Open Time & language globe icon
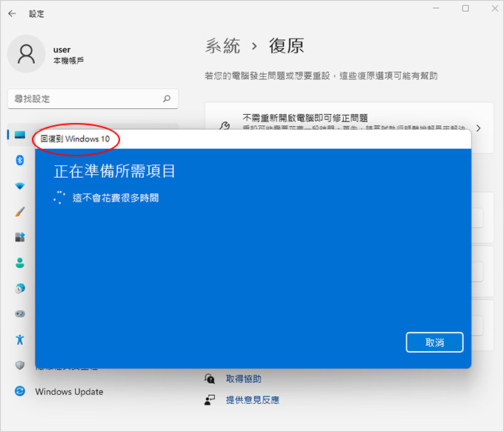The height and width of the screenshot is (432, 504). [x=20, y=288]
